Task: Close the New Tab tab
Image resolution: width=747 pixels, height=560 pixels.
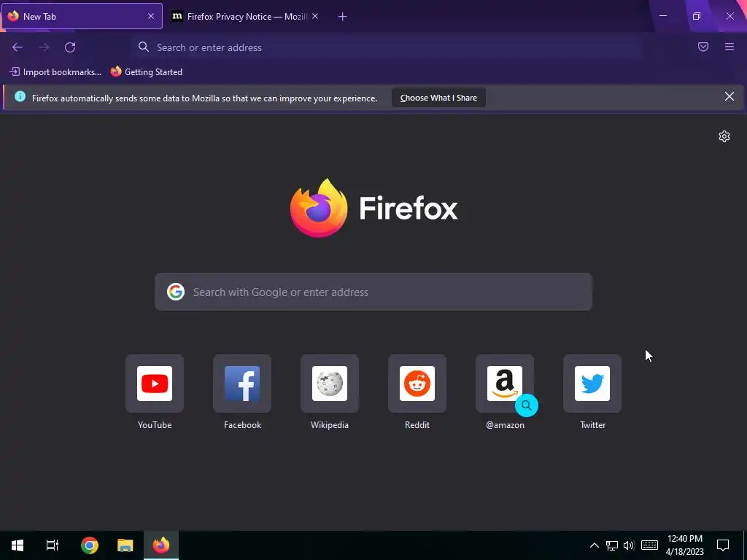Action: coord(151,16)
